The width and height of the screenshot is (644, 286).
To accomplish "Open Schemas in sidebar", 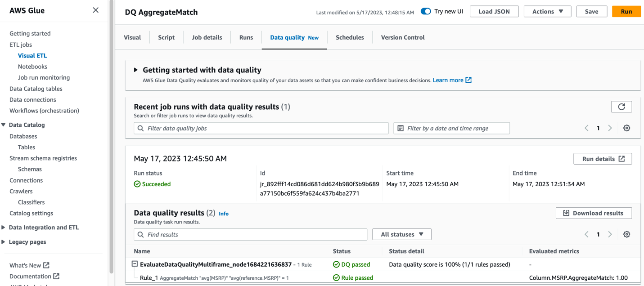I will (x=30, y=169).
